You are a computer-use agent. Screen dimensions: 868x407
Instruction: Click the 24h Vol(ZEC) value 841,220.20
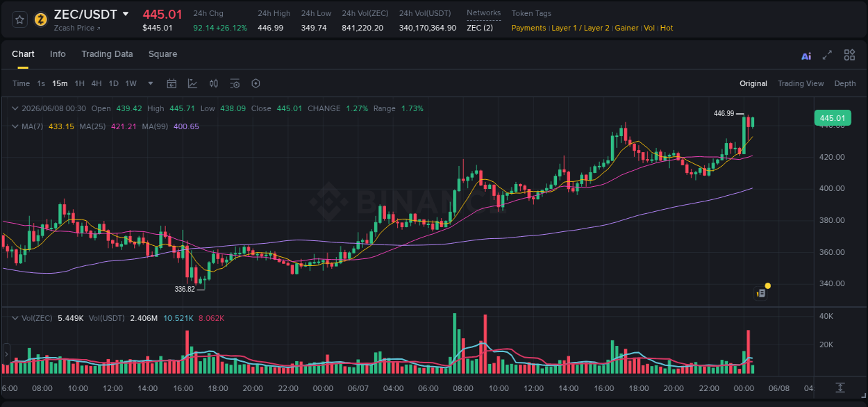coord(362,28)
